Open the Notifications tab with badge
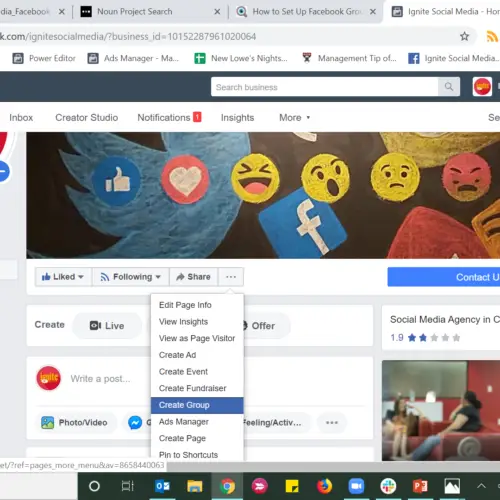The width and height of the screenshot is (500, 500). click(169, 117)
